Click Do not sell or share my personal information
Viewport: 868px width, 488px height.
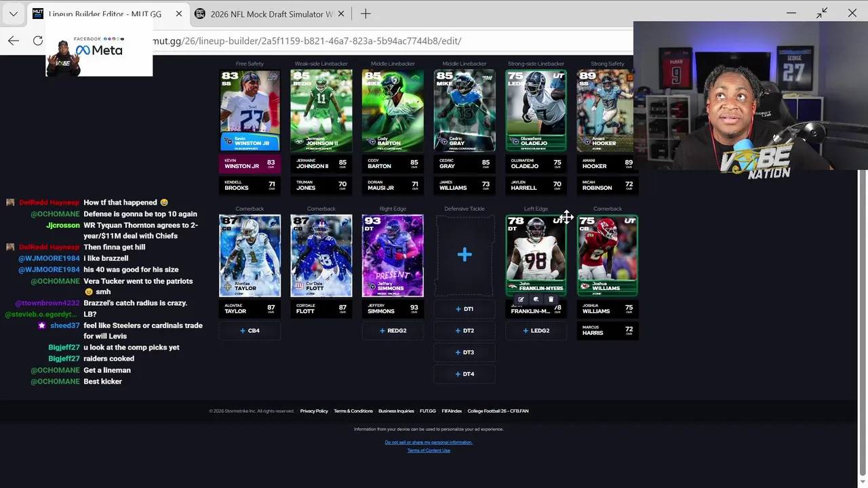(x=429, y=443)
